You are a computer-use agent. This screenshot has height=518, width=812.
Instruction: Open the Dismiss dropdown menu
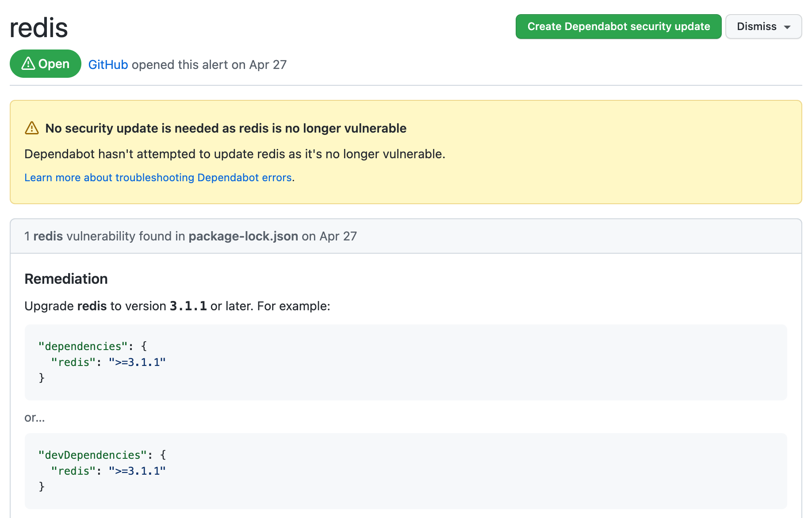[763, 27]
